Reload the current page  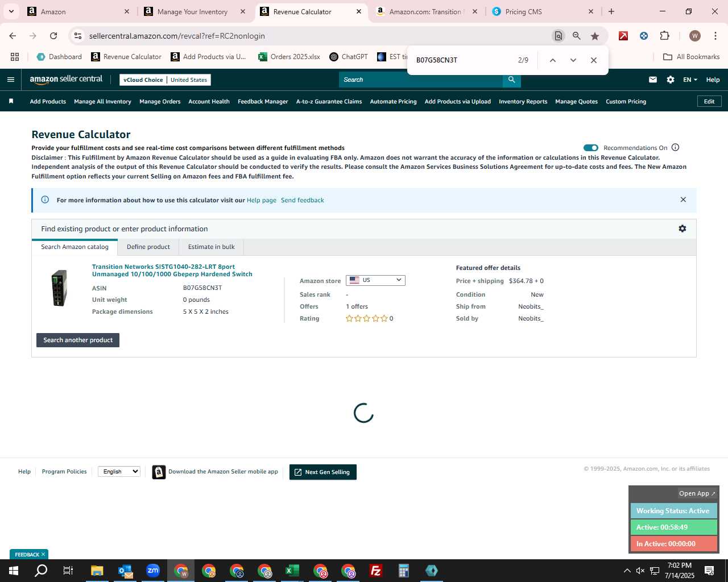click(53, 36)
